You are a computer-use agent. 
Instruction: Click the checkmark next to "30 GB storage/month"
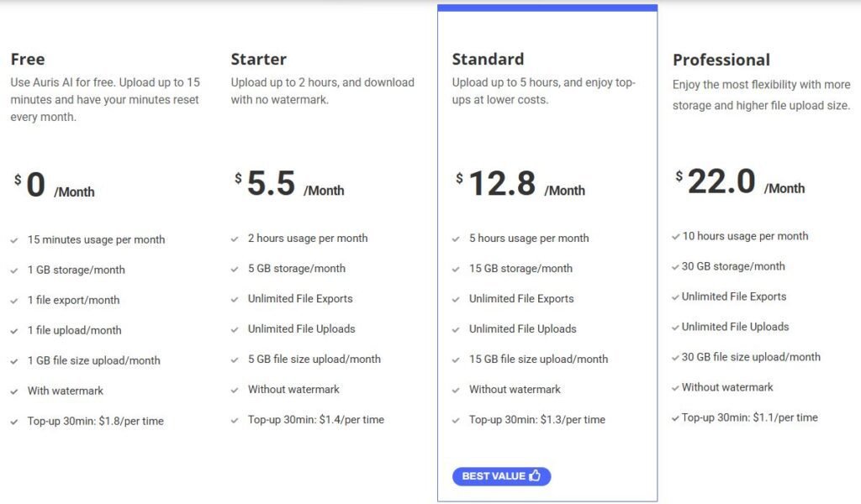pyautogui.click(x=676, y=267)
